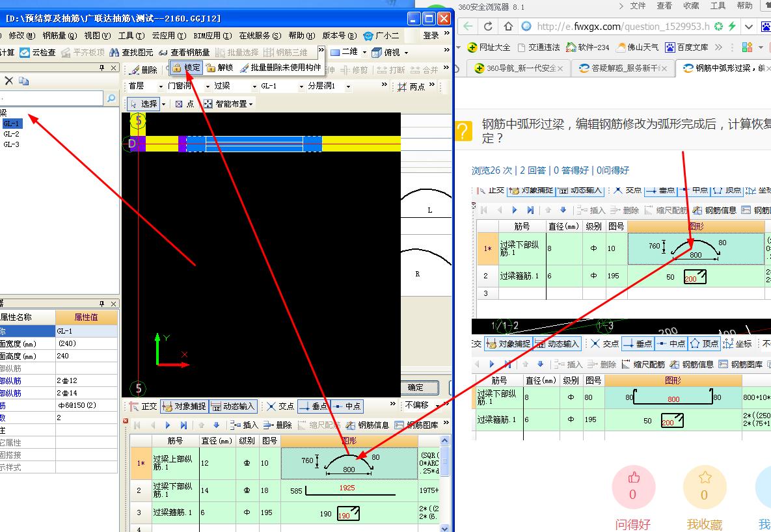This screenshot has height=532, width=771.
Task: Click 我收藏 star button
Action: 705,486
